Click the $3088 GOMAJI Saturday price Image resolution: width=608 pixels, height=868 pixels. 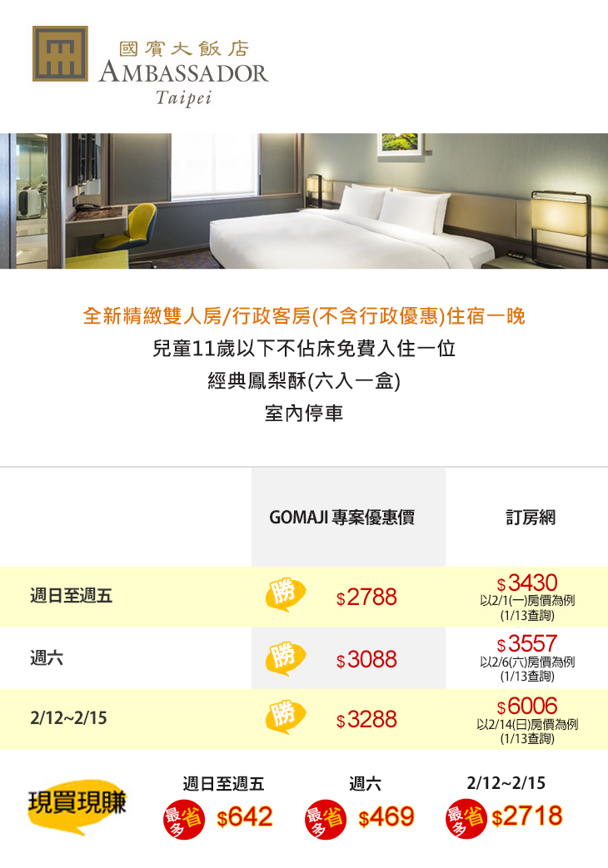pos(366,660)
